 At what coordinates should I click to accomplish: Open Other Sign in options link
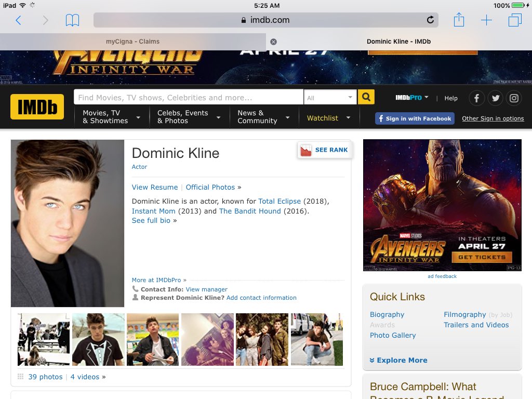[x=493, y=118]
